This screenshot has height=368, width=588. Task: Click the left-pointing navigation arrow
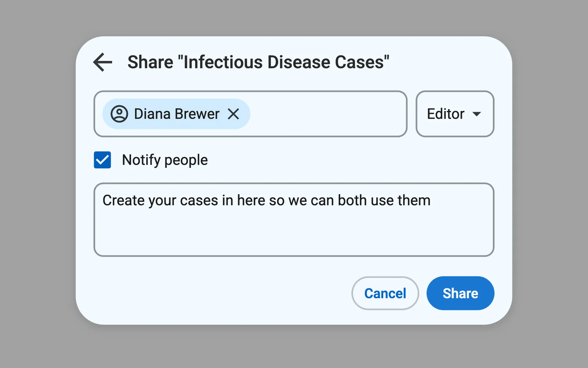point(102,62)
